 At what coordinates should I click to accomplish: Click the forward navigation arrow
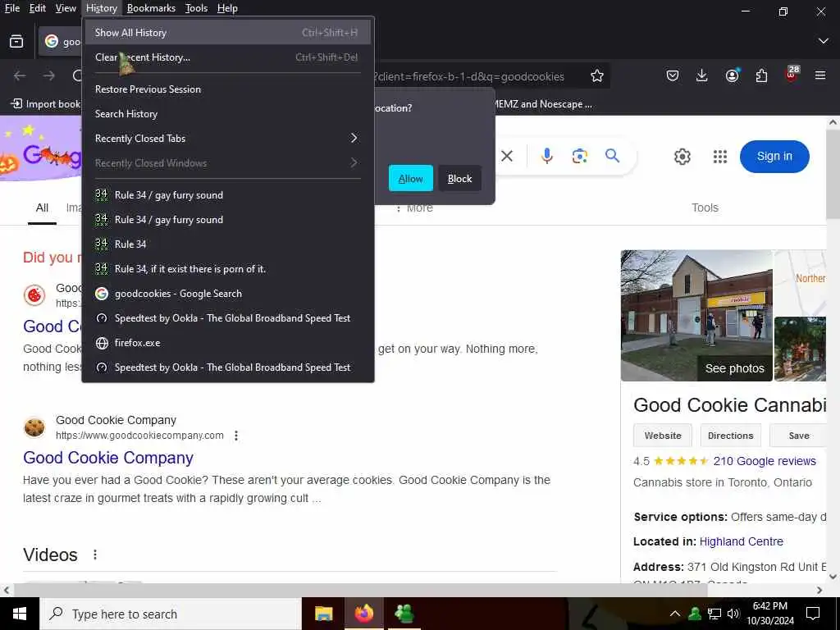pyautogui.click(x=49, y=76)
